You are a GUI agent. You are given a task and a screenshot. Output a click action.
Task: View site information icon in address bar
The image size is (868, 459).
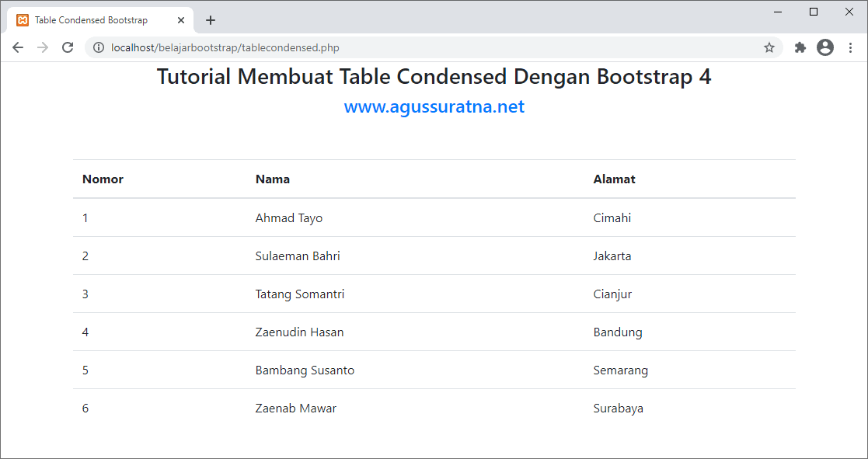point(99,47)
